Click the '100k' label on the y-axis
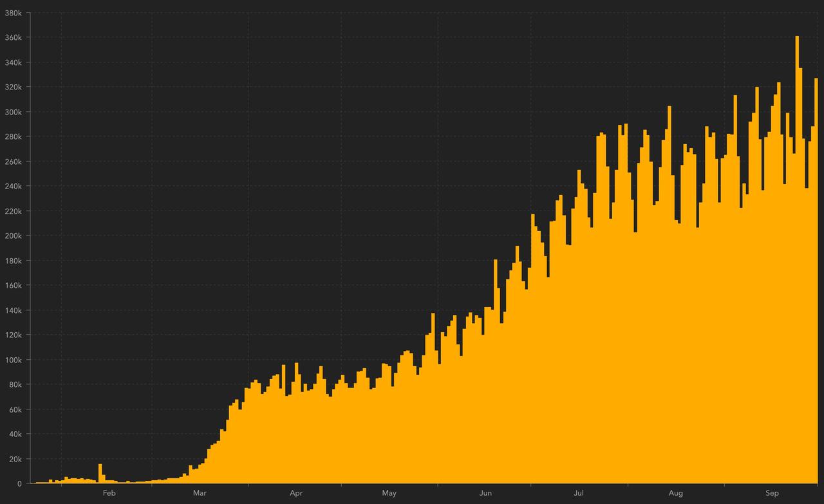The width and height of the screenshot is (824, 504). pos(14,360)
